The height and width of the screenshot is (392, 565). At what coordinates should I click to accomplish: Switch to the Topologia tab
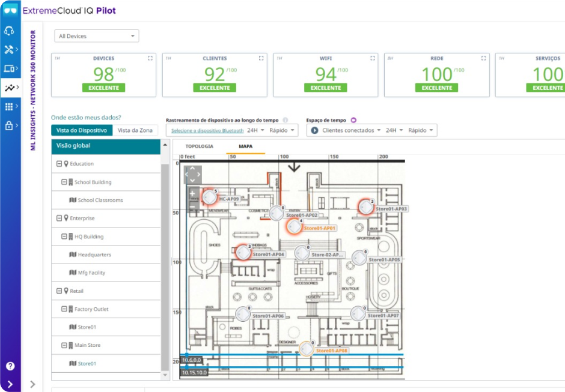[200, 146]
